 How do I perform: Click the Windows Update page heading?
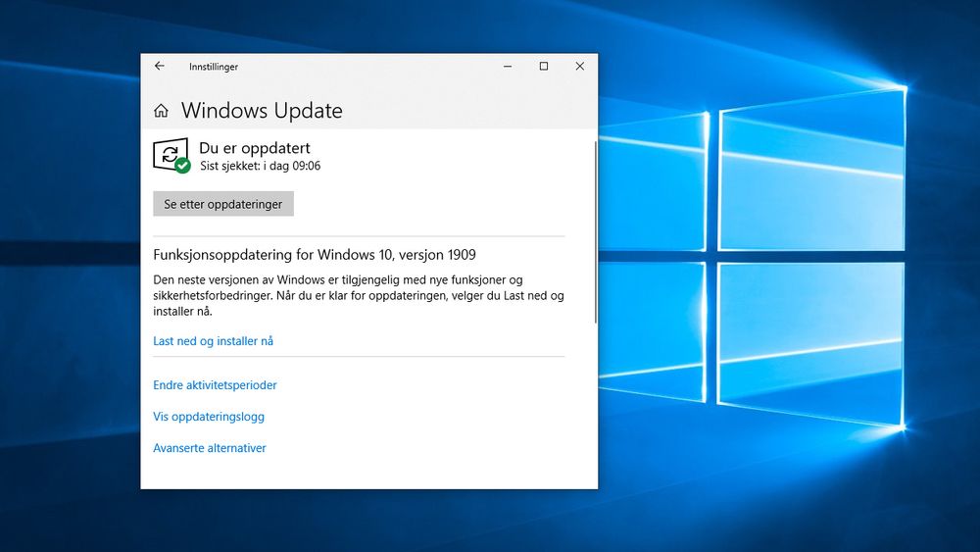pos(262,111)
